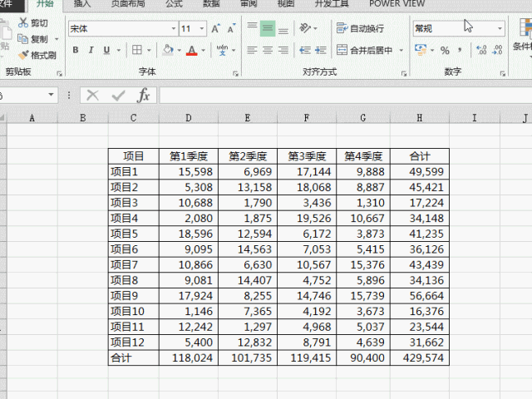Open the View (视图) tab
The width and height of the screenshot is (532, 399).
tap(286, 3)
